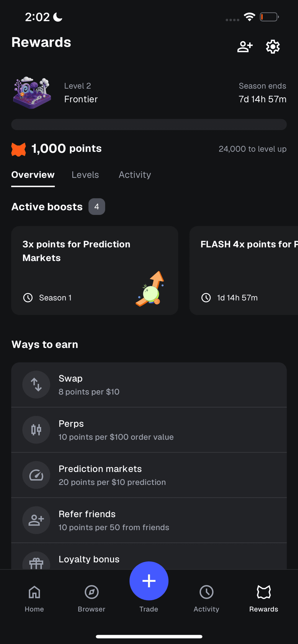Switch to the Levels tab

click(85, 175)
